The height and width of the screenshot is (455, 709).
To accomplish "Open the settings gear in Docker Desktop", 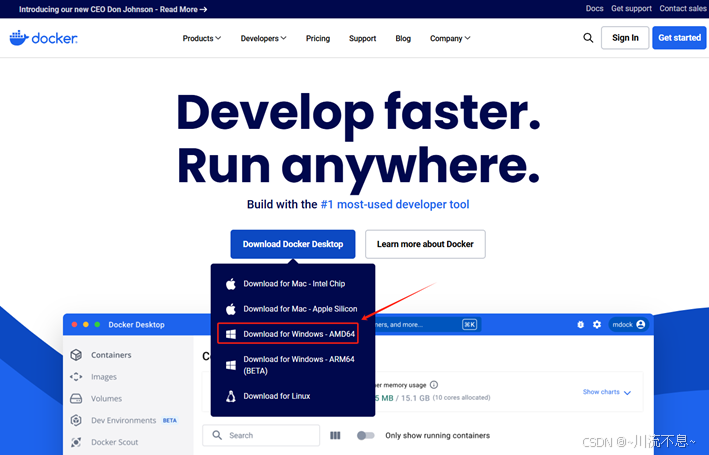I will pos(597,324).
